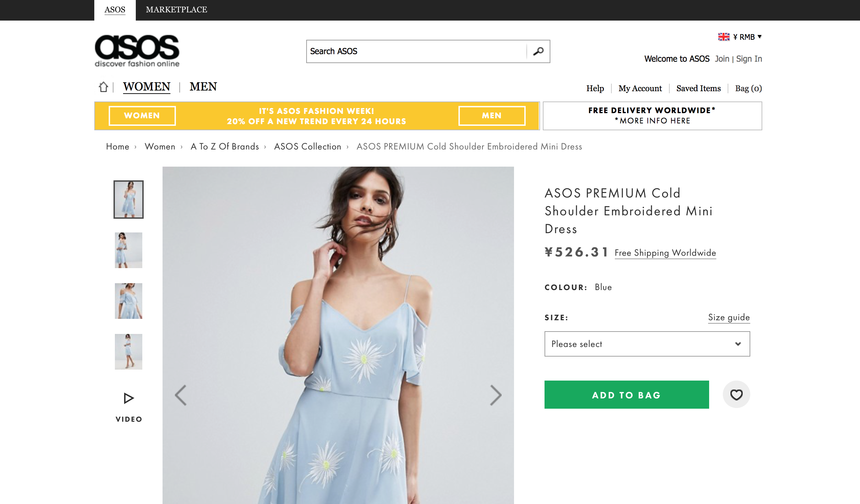Click ASOS Collection breadcrumb

point(308,147)
